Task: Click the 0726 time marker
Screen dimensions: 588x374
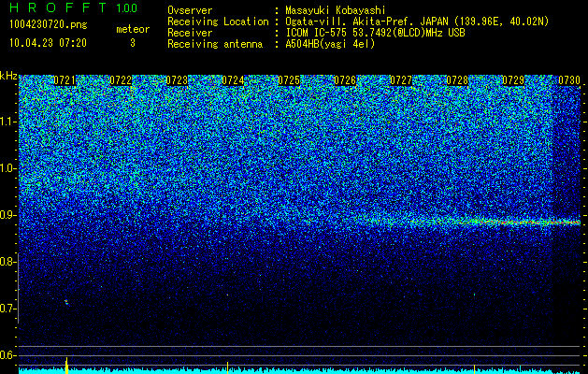Action: point(345,80)
